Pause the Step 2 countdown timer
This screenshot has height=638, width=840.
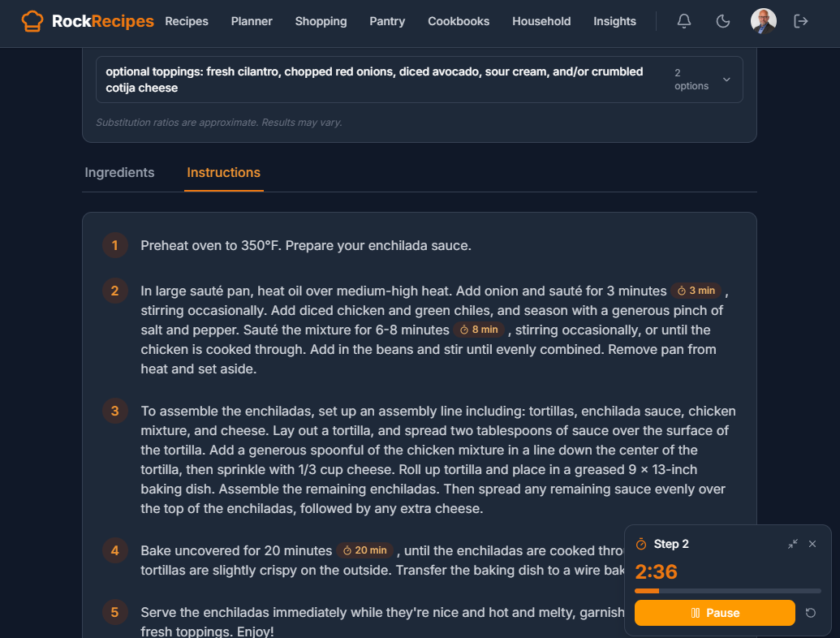(x=714, y=613)
